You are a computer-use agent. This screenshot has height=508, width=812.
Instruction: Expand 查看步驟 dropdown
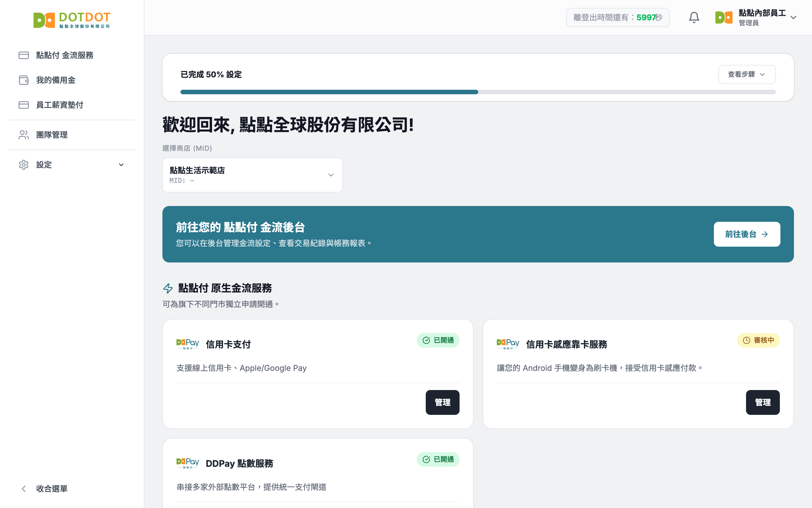(x=747, y=74)
